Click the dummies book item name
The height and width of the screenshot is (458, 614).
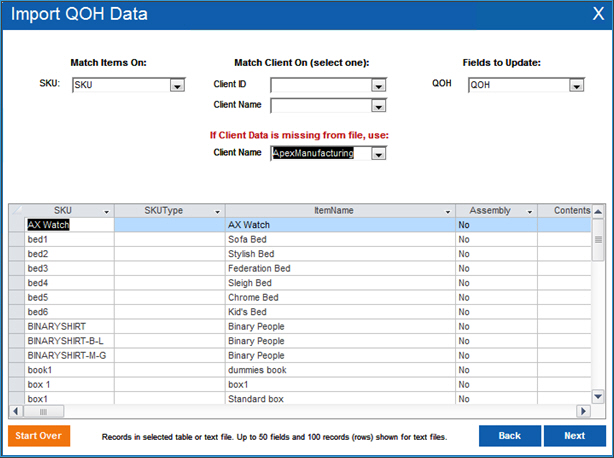257,370
